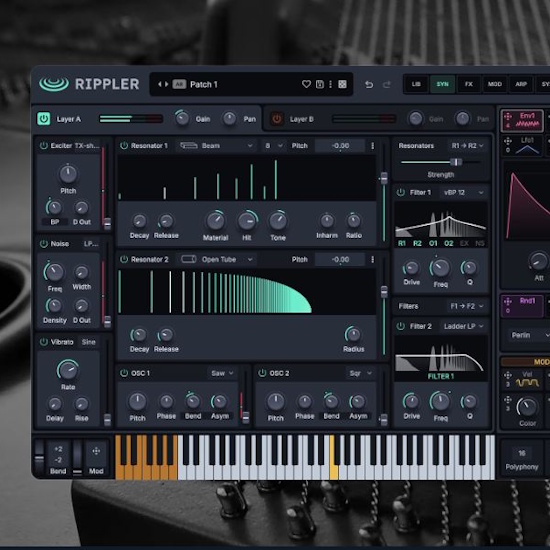Adjust the Resonators Strength slider

441,162
